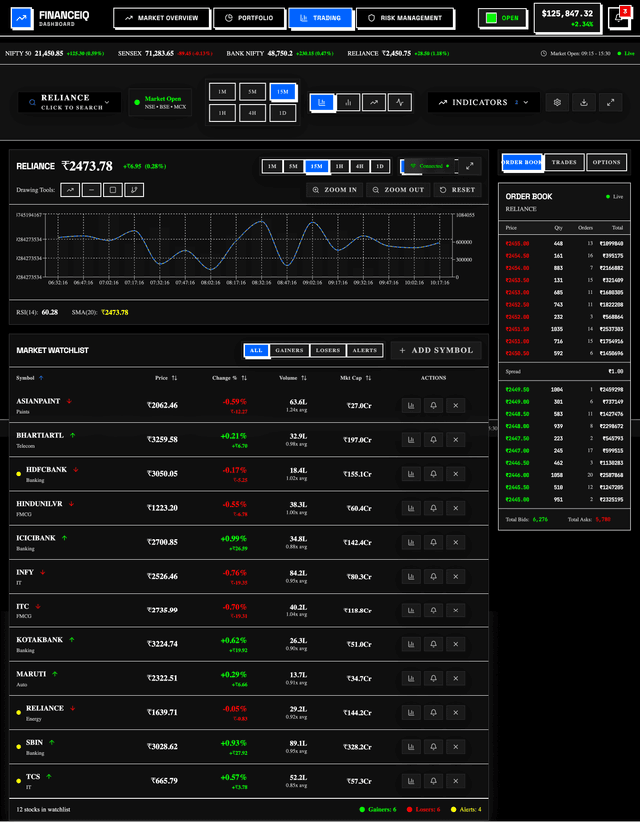Open the Portfolio navigation tab
The image size is (640, 822).
click(250, 18)
